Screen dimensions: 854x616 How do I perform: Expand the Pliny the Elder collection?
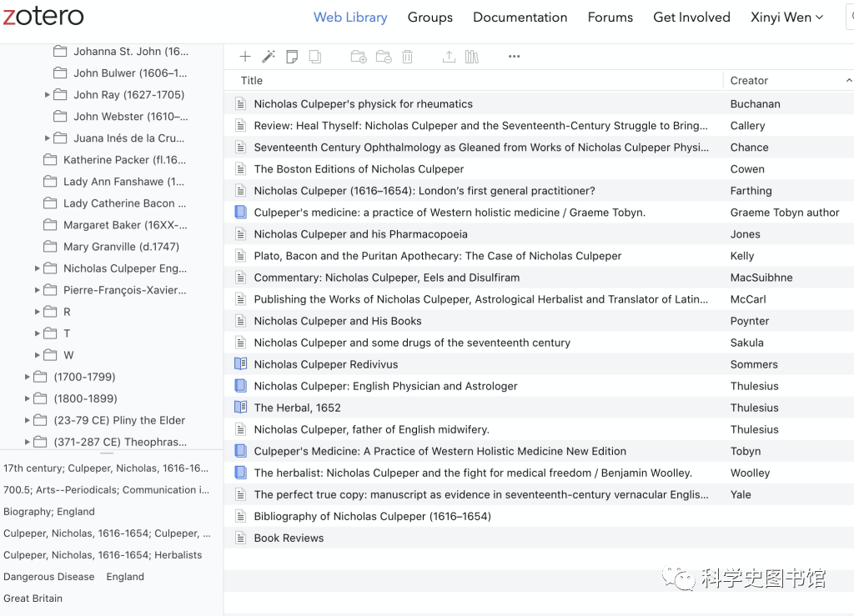point(28,420)
